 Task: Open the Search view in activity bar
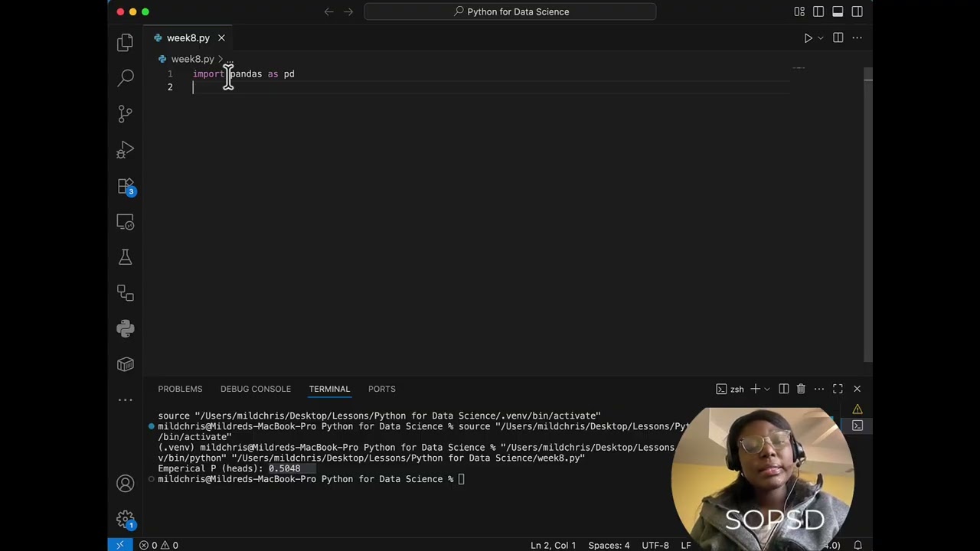pos(126,77)
